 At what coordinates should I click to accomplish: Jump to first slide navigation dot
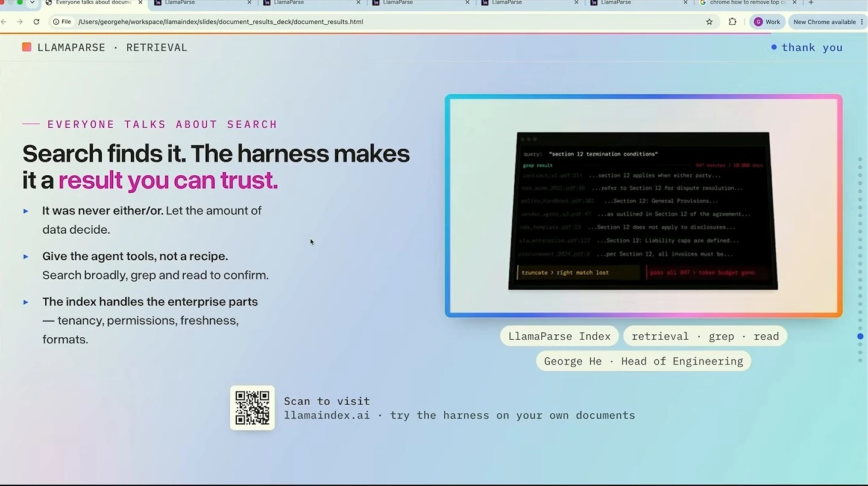860,159
